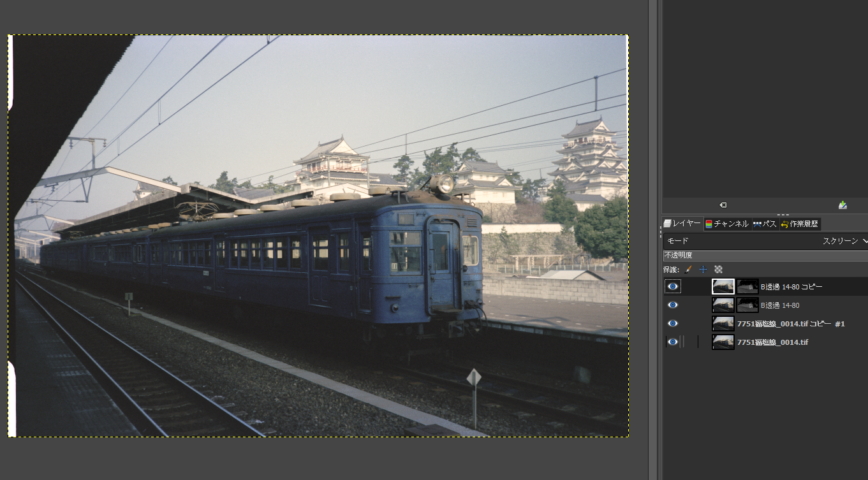Viewport: 868px width, 480px height.
Task: Toggle visibility of B透過 14-80 layer
Action: click(672, 305)
